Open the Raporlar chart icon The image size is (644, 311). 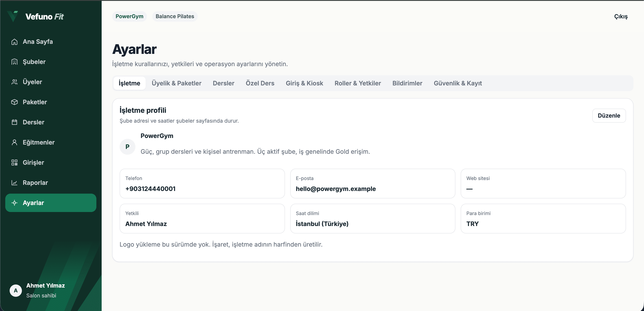coord(14,183)
